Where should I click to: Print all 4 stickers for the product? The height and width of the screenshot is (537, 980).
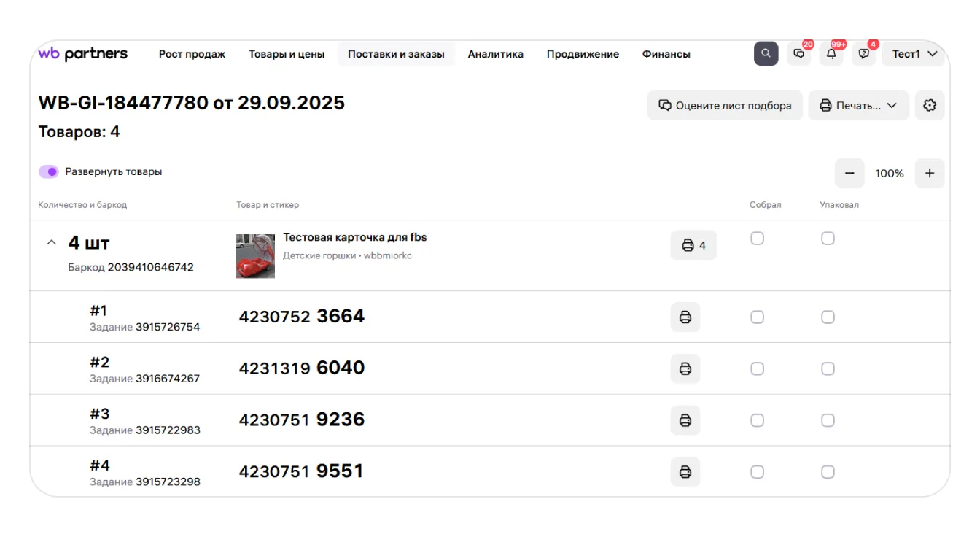tap(693, 245)
